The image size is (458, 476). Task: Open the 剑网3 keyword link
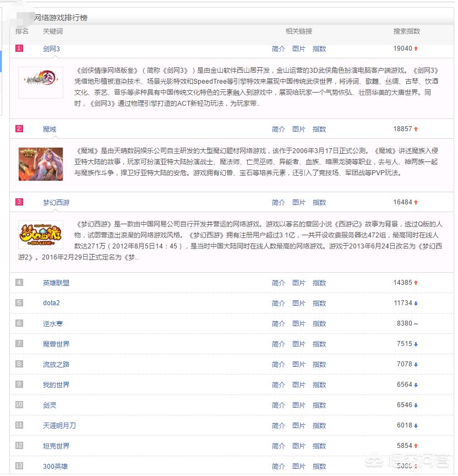click(x=51, y=48)
